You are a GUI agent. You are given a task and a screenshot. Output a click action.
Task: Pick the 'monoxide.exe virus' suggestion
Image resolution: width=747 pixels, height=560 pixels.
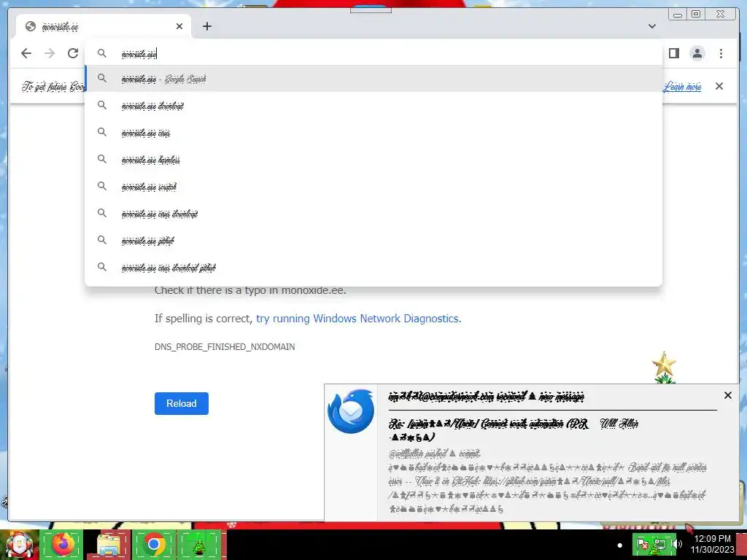click(373, 133)
